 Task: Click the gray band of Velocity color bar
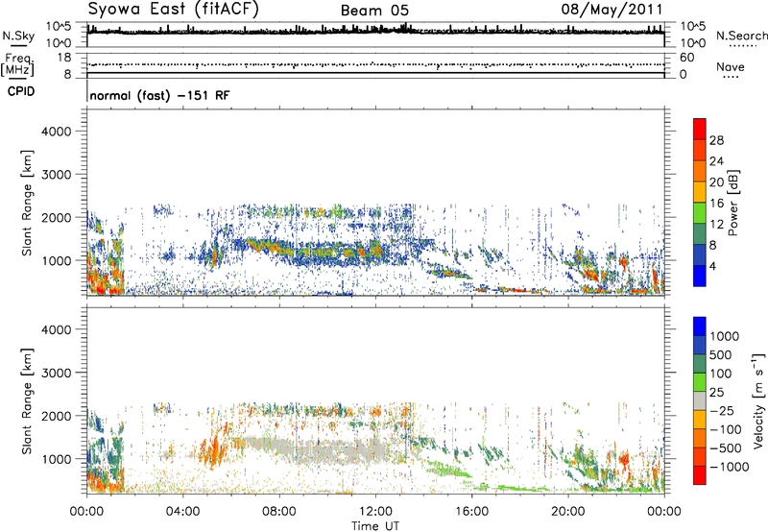pyautogui.click(x=700, y=401)
